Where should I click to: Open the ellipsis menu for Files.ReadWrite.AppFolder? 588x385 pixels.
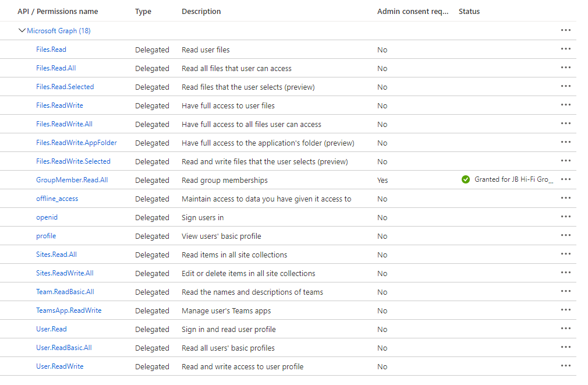565,142
